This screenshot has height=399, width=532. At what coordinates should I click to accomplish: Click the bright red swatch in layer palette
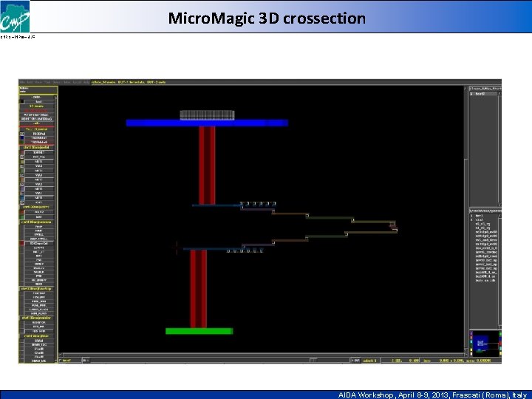(21, 243)
